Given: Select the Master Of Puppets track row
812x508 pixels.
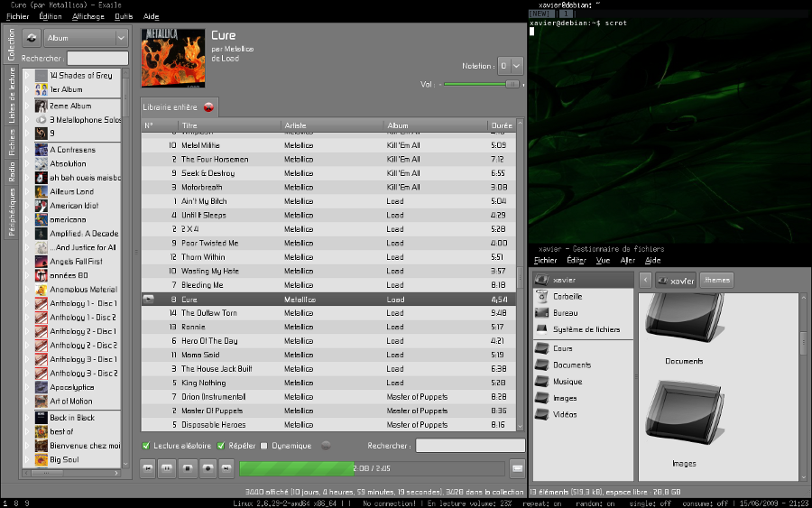Looking at the screenshot, I should (328, 411).
